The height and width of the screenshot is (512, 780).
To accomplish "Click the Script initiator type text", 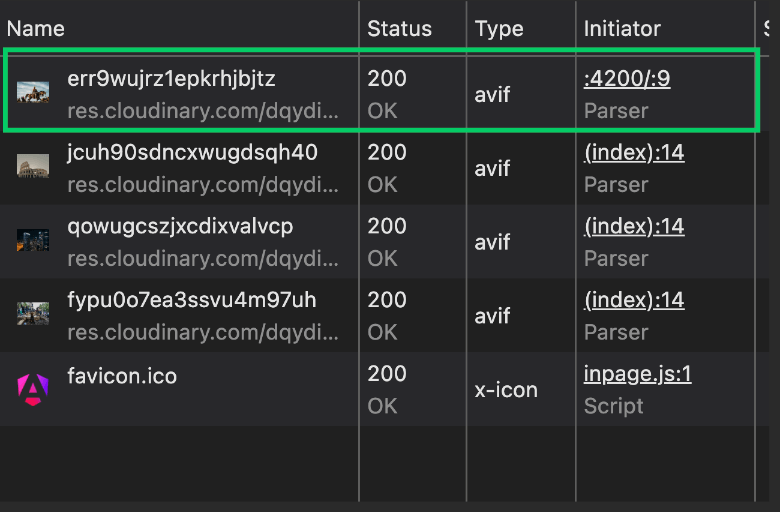I will click(x=613, y=407).
